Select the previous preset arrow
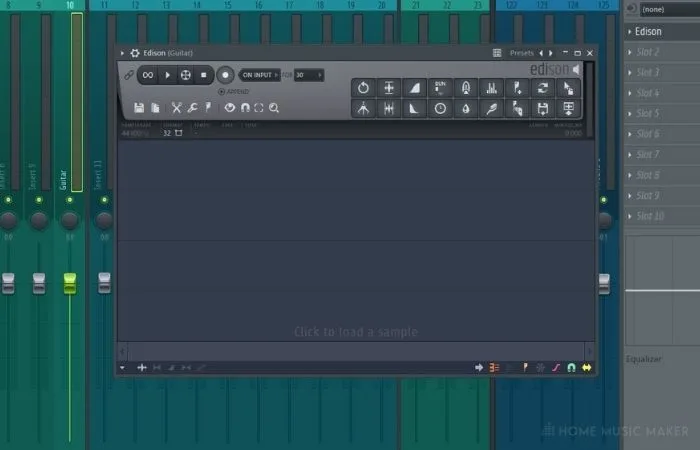700x450 pixels. (x=541, y=53)
